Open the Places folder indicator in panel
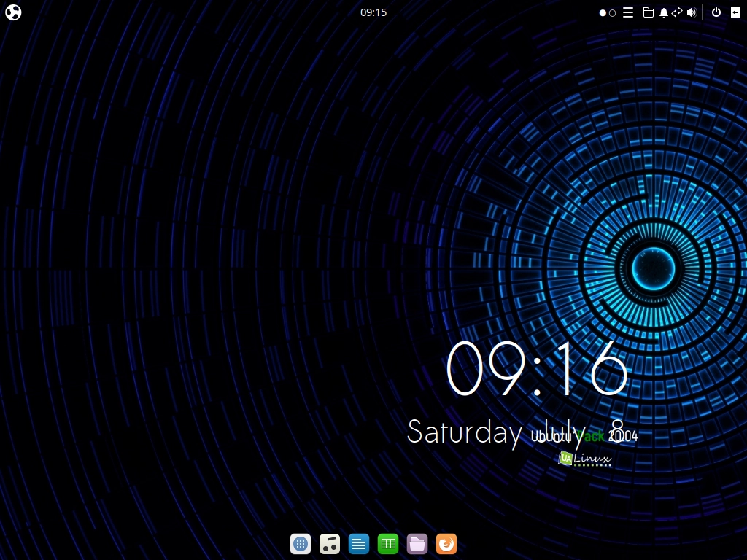 (649, 12)
